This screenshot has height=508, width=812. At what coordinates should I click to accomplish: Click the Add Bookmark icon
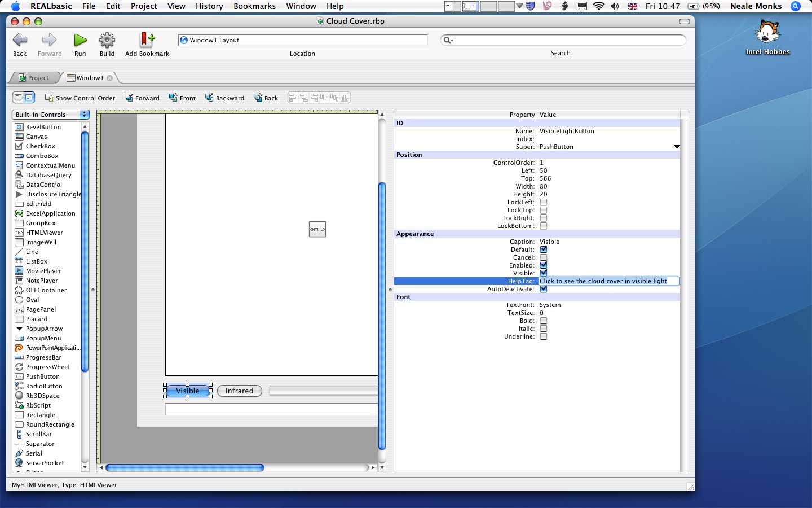point(147,40)
